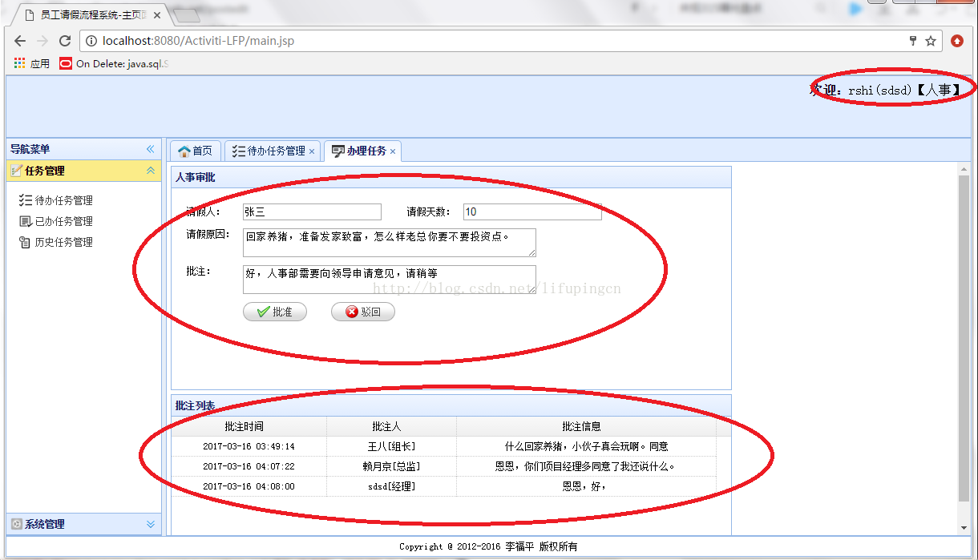This screenshot has width=978, height=560.
Task: Reject the request with 驳回 button
Action: pyautogui.click(x=363, y=312)
